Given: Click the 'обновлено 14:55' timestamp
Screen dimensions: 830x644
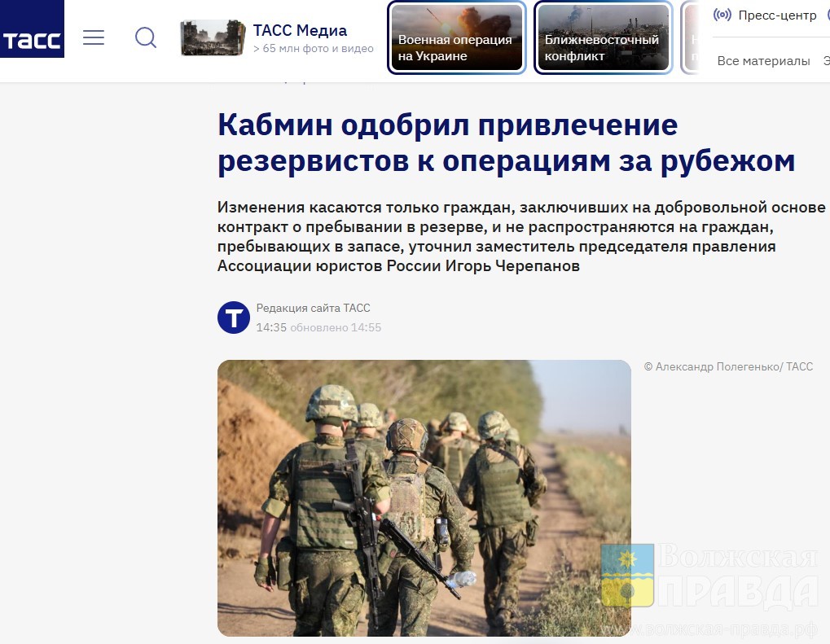Looking at the screenshot, I should point(336,327).
